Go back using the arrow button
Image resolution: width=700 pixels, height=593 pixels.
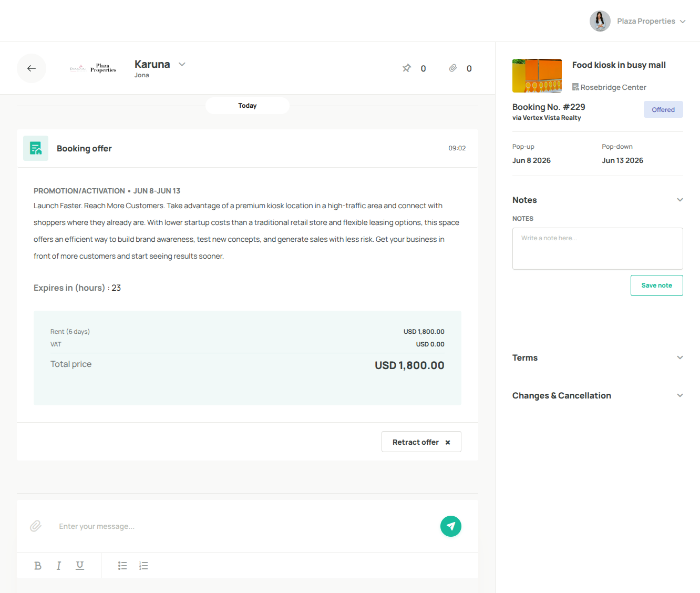32,68
